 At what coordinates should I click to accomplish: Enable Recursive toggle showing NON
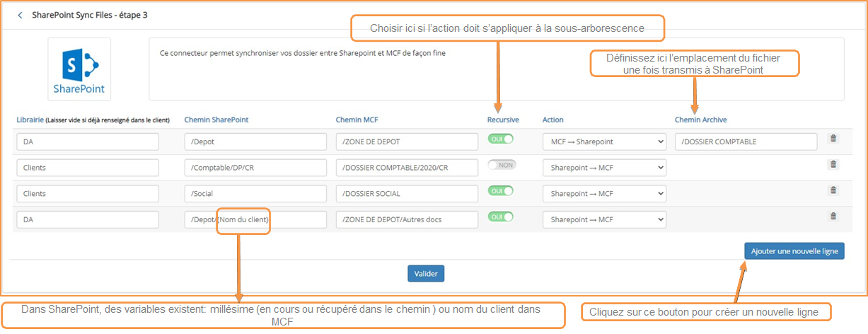pyautogui.click(x=502, y=164)
